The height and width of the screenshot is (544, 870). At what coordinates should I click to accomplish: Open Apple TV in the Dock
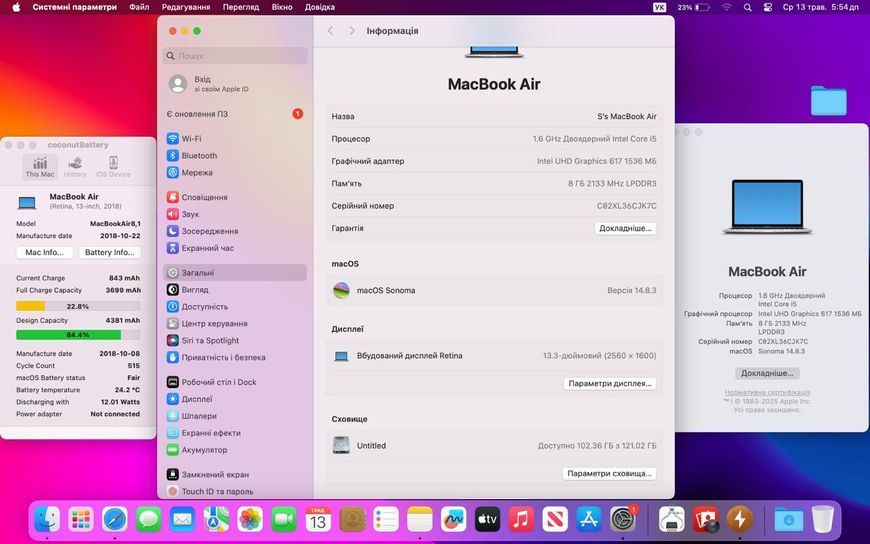click(x=487, y=520)
